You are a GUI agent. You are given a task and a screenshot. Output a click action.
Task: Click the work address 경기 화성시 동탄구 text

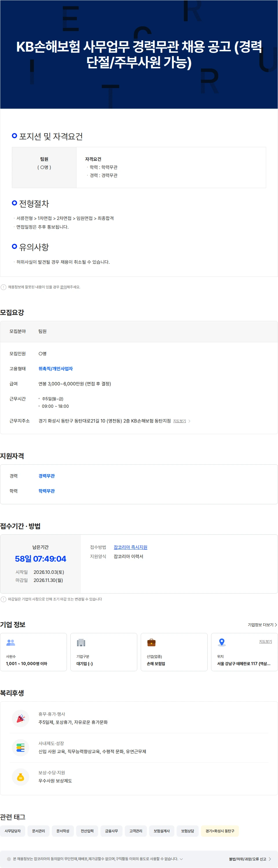[x=104, y=421]
